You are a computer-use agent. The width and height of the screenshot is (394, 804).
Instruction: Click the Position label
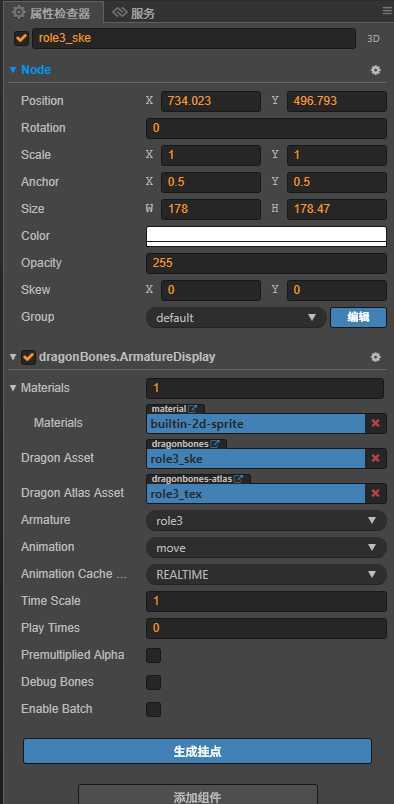click(42, 101)
